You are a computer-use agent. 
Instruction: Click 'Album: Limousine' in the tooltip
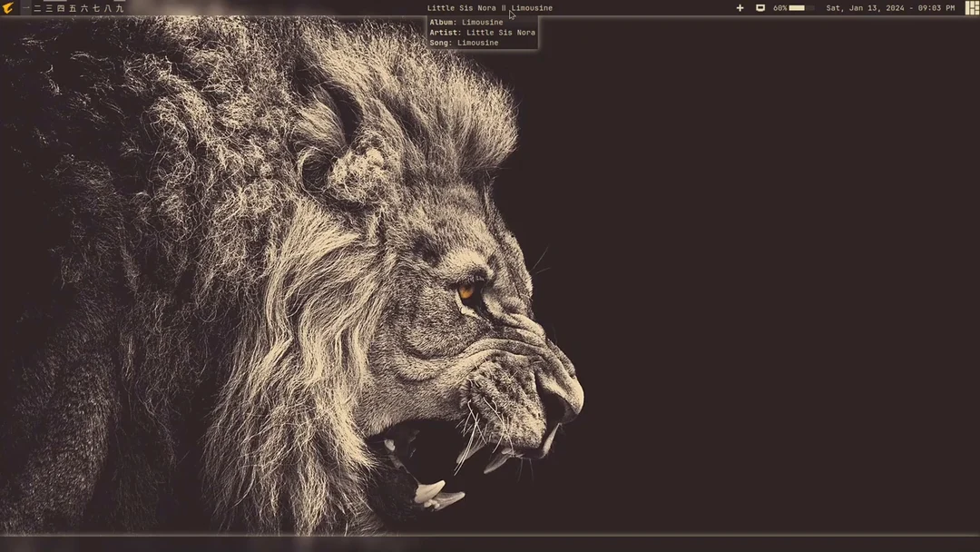click(466, 21)
